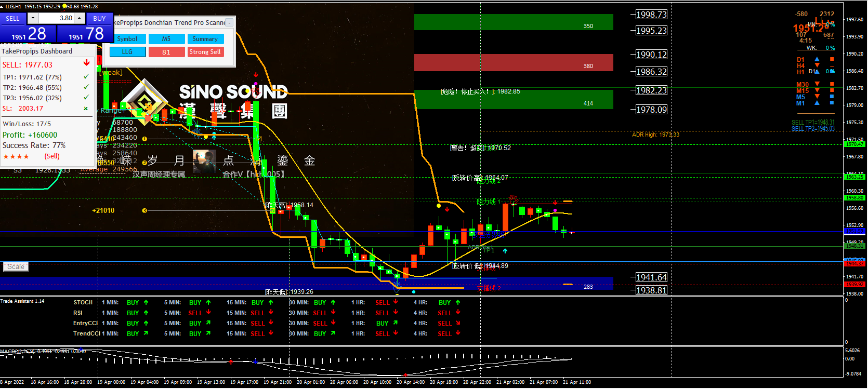Viewport: 868px width, 389px height.
Task: Click the orange square in the M30 row
Action: (x=832, y=84)
